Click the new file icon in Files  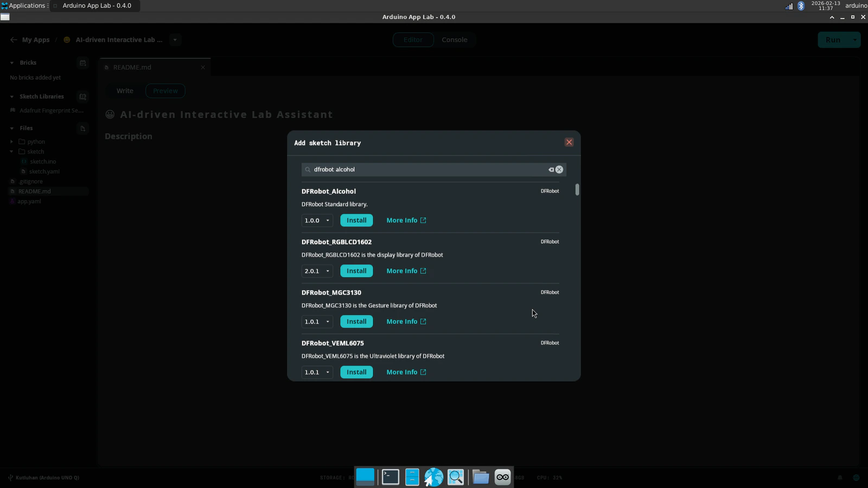pos(82,129)
